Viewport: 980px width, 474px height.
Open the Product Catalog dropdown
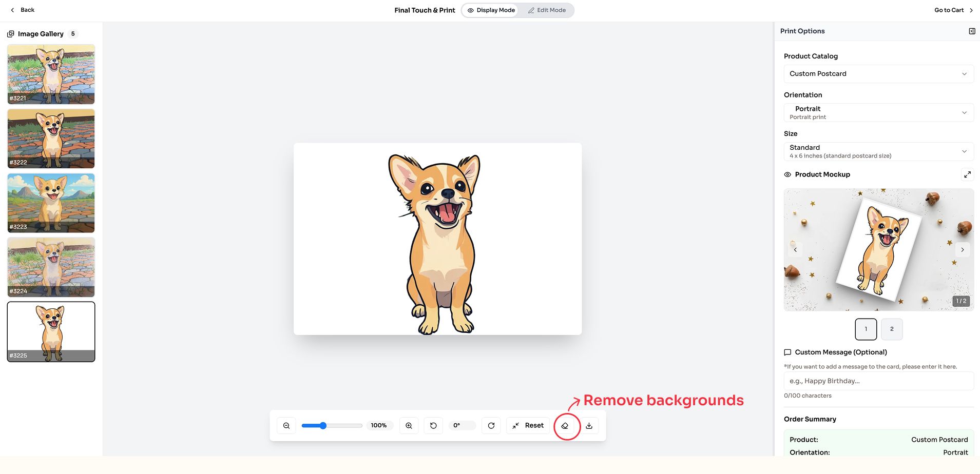[879, 74]
